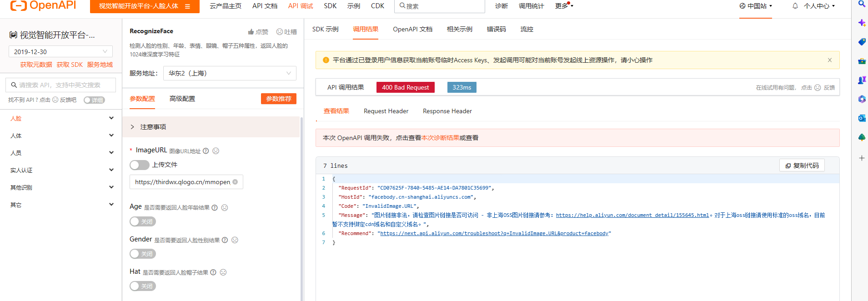The height and width of the screenshot is (301, 868).
Task: Toggle the 上传文件 switch
Action: pos(140,165)
